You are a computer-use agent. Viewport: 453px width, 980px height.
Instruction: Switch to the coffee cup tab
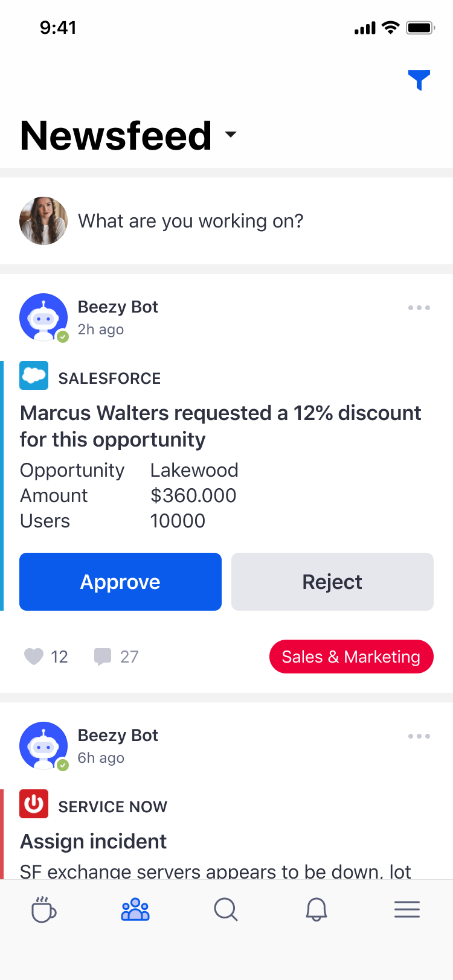pyautogui.click(x=43, y=909)
